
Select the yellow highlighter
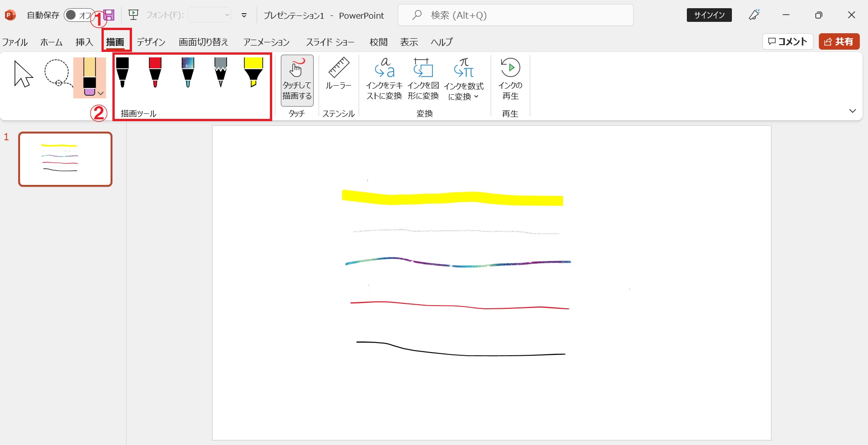254,72
